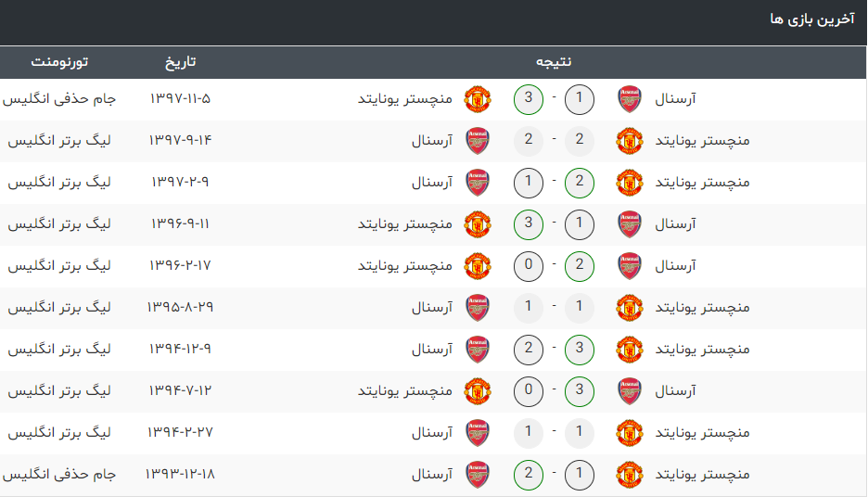Click Manchester United crest in 1394-2-27 row
The width and height of the screenshot is (868, 497).
(x=630, y=433)
